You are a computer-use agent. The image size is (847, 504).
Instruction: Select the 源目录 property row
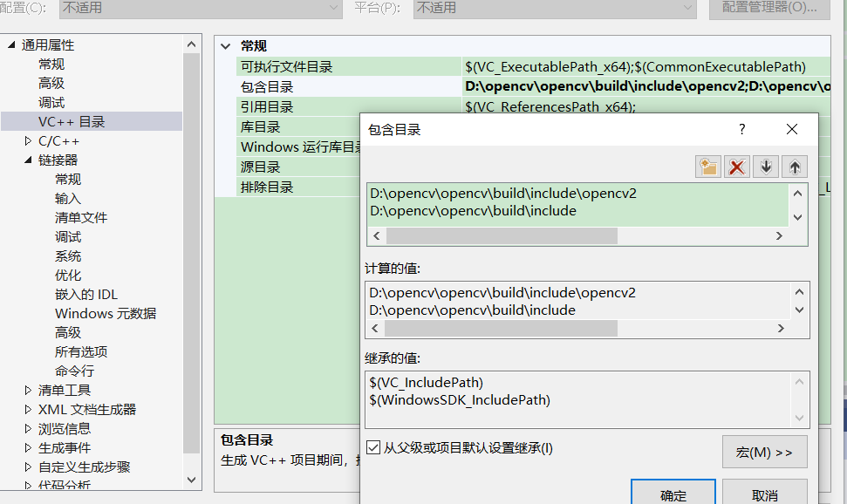pos(298,167)
